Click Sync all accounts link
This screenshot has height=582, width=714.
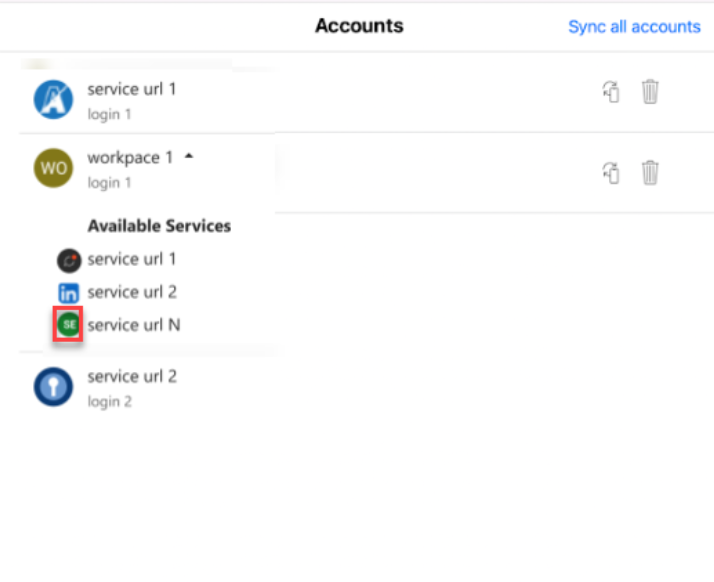pyautogui.click(x=634, y=27)
